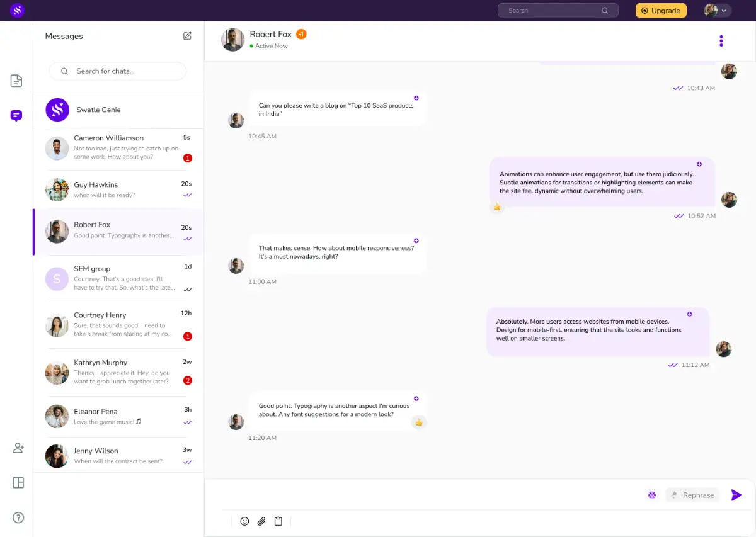Open the help question mark icon
Image resolution: width=756 pixels, height=537 pixels.
[18, 517]
